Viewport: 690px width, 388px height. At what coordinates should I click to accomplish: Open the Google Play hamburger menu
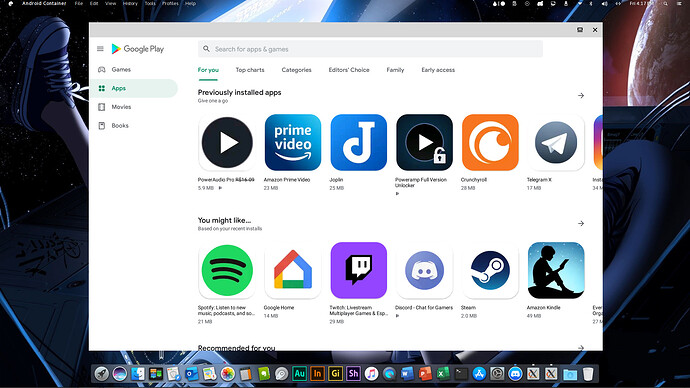[x=100, y=49]
